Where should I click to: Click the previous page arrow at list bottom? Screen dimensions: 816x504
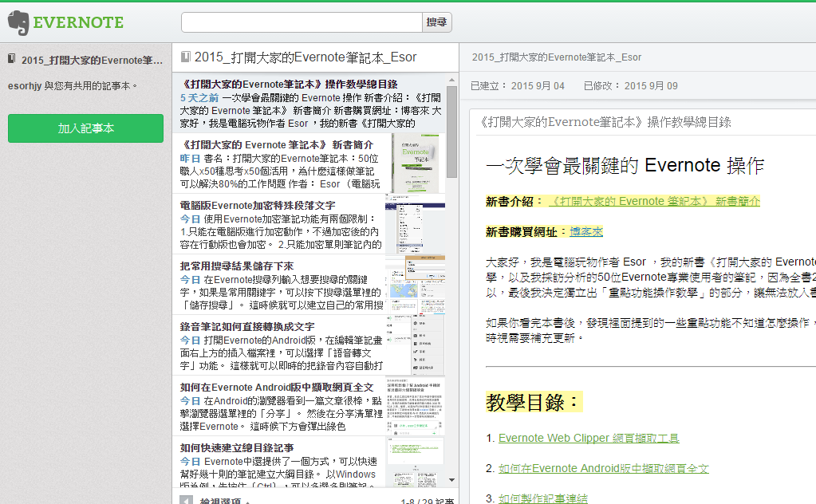point(186,500)
